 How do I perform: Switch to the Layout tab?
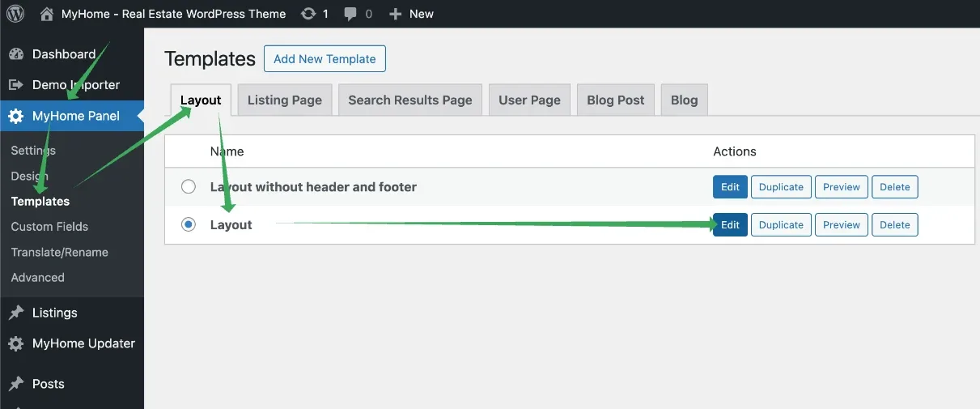pyautogui.click(x=201, y=100)
